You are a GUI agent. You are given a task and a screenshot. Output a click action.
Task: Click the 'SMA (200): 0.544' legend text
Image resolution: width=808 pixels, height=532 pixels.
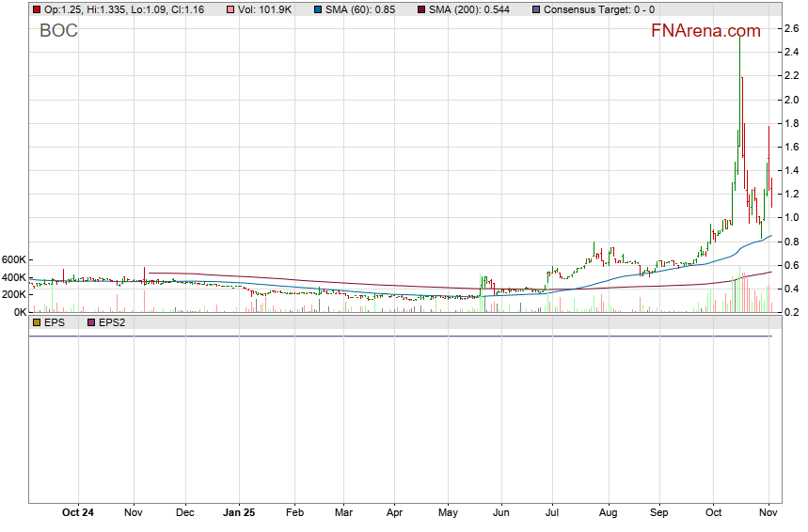coord(469,9)
